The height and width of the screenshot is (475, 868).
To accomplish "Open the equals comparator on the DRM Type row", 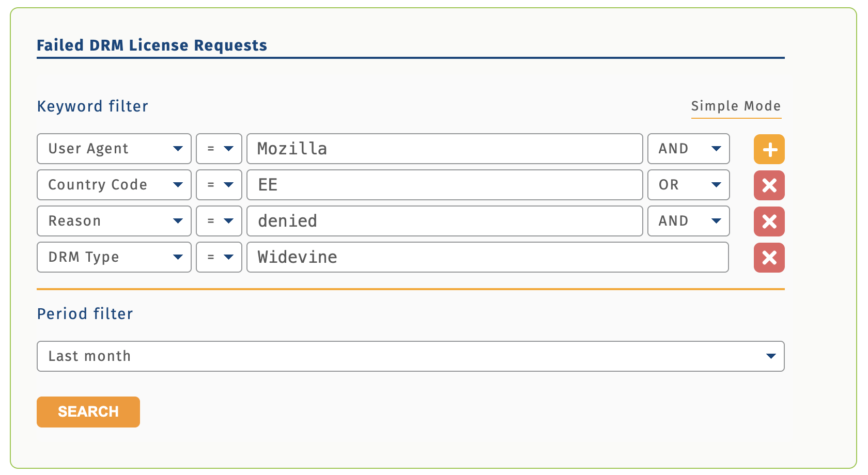I will click(229, 257).
